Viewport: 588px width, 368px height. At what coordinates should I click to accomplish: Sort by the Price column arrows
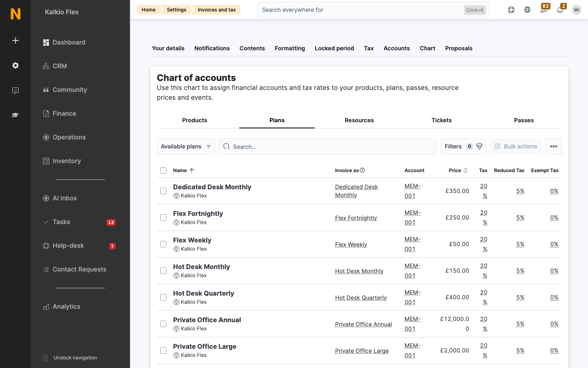(x=465, y=171)
